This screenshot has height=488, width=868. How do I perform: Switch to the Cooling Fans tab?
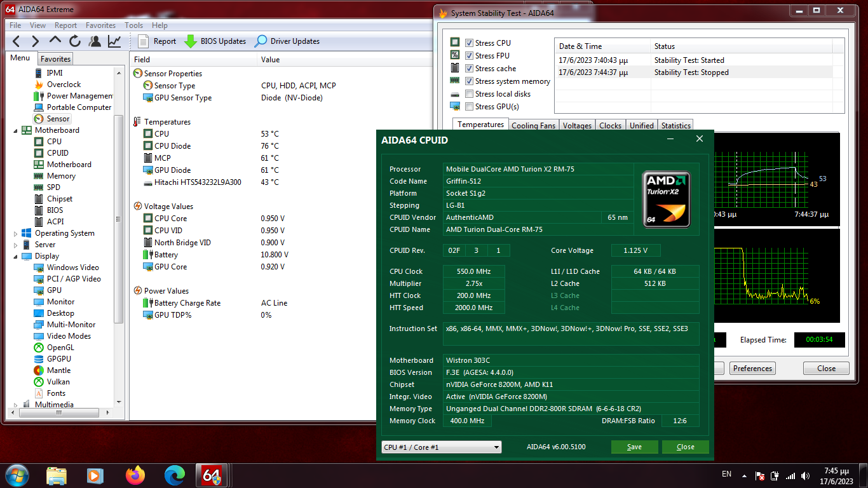pyautogui.click(x=533, y=125)
